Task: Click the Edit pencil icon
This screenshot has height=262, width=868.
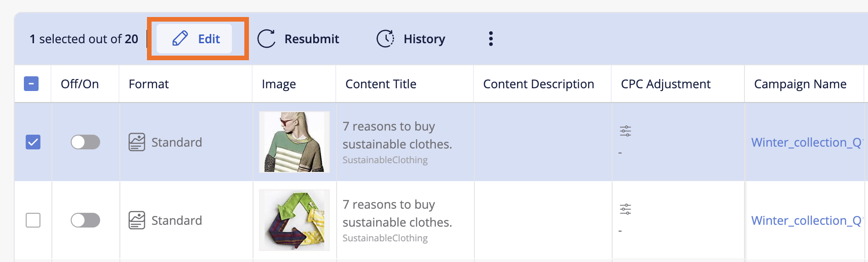Action: (180, 39)
